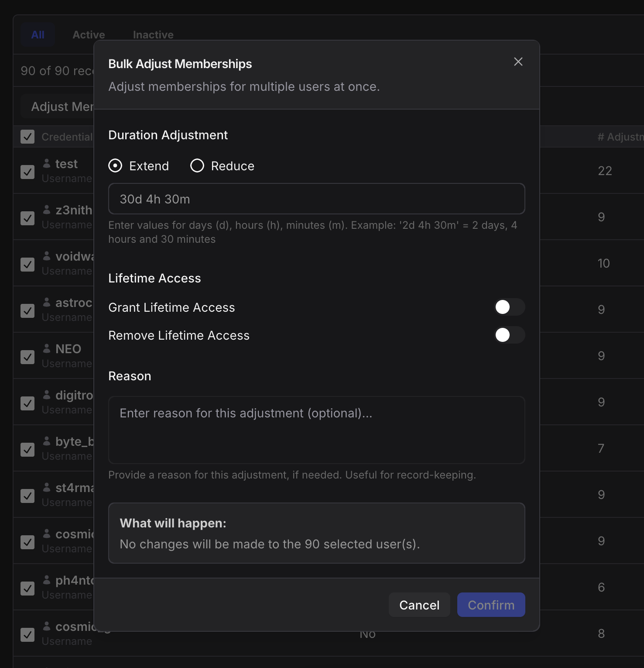The height and width of the screenshot is (668, 644).
Task: Switch to the Active tab
Action: (89, 34)
